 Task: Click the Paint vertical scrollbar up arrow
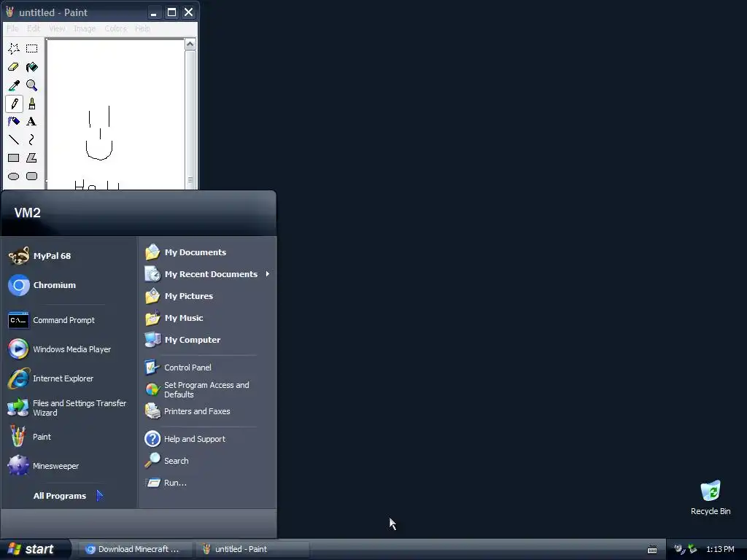[x=190, y=44]
